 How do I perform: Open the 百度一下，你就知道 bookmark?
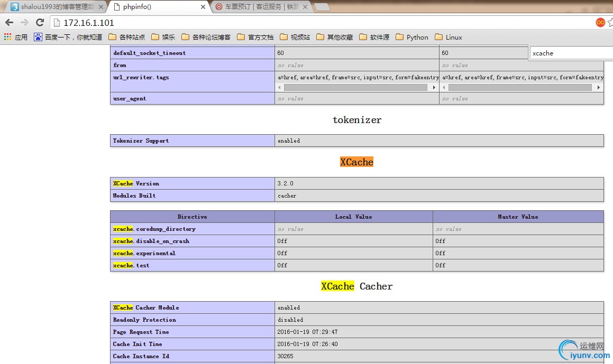[68, 37]
